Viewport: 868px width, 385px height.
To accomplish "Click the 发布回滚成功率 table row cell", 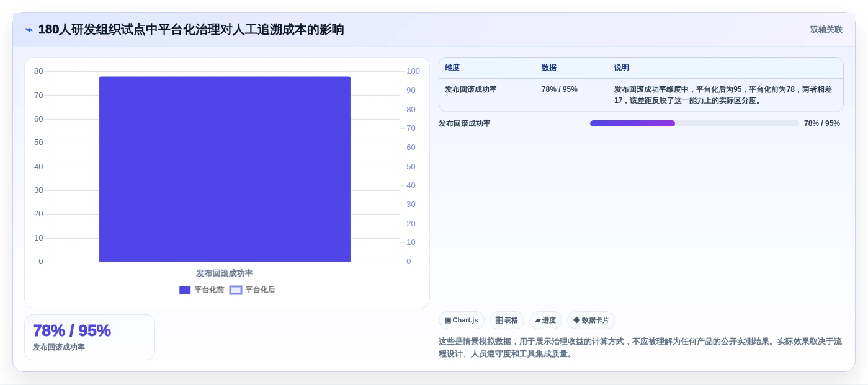I will [x=471, y=89].
